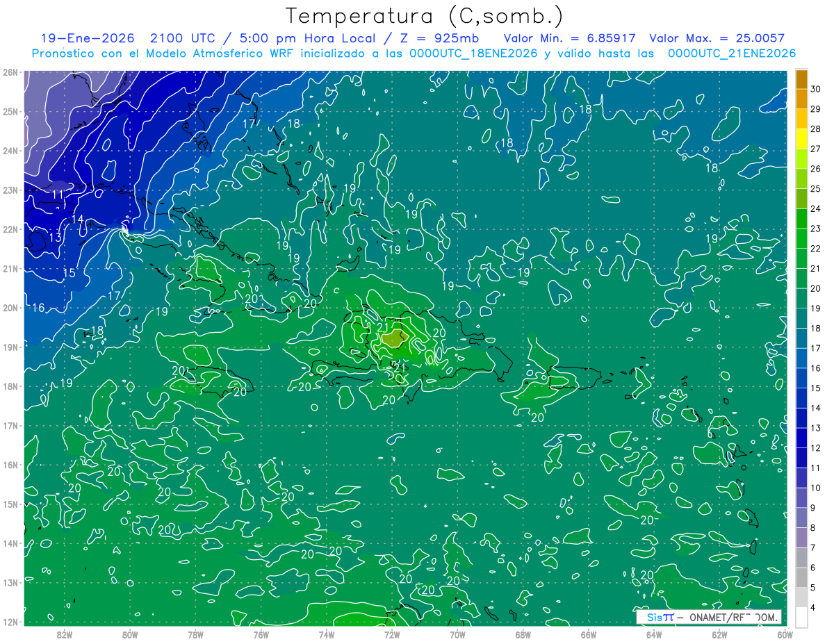Click the "68W" longitude axis label
This screenshot has width=834, height=644.
[523, 634]
